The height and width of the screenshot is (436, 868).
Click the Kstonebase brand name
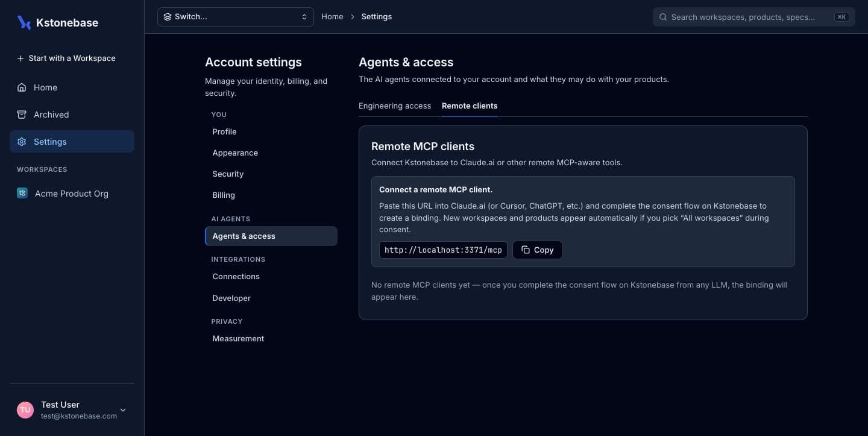pyautogui.click(x=67, y=23)
